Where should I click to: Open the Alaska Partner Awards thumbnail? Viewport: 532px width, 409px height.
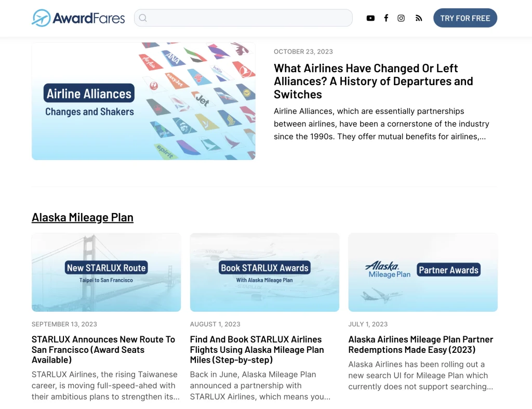(x=423, y=272)
